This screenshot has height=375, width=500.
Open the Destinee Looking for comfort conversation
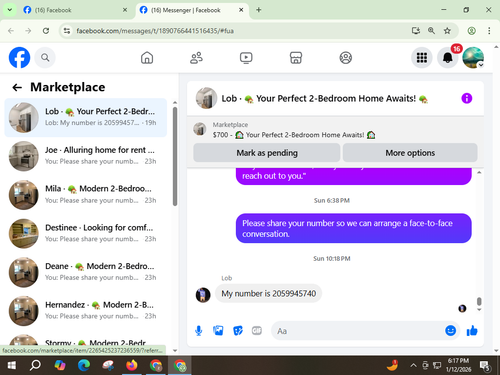(x=86, y=233)
